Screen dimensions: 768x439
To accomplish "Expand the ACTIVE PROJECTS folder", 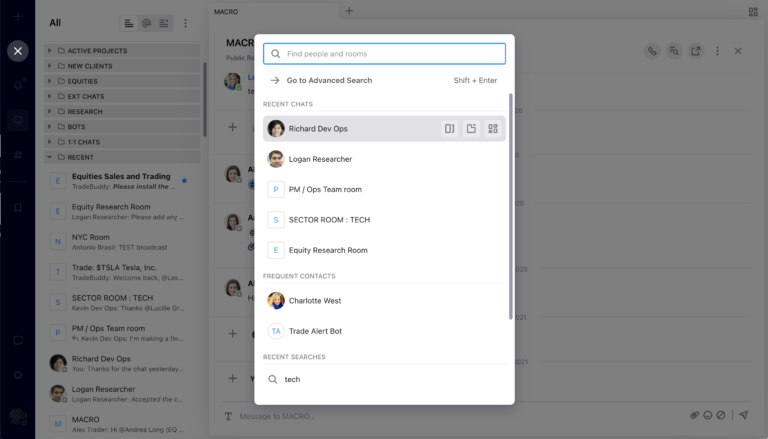I will click(49, 50).
